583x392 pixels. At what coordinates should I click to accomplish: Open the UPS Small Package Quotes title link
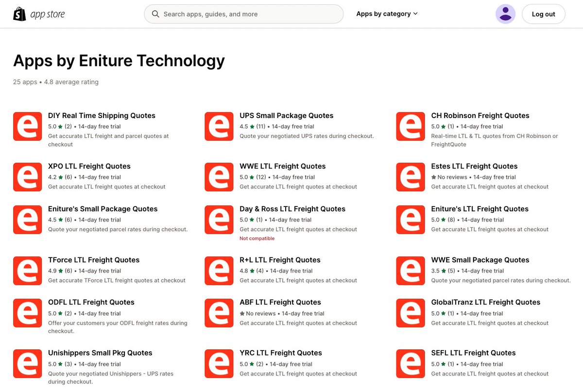(287, 116)
